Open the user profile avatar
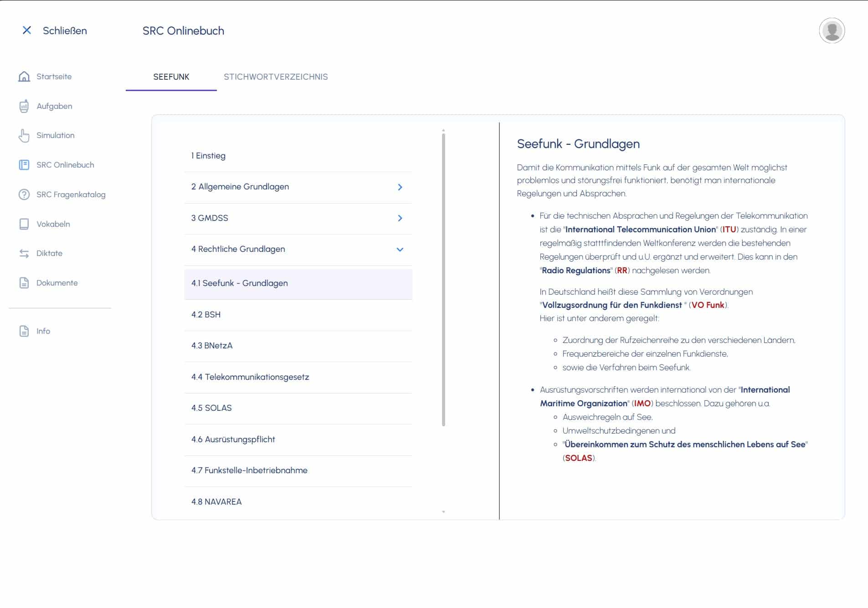This screenshot has height=608, width=868. click(832, 31)
